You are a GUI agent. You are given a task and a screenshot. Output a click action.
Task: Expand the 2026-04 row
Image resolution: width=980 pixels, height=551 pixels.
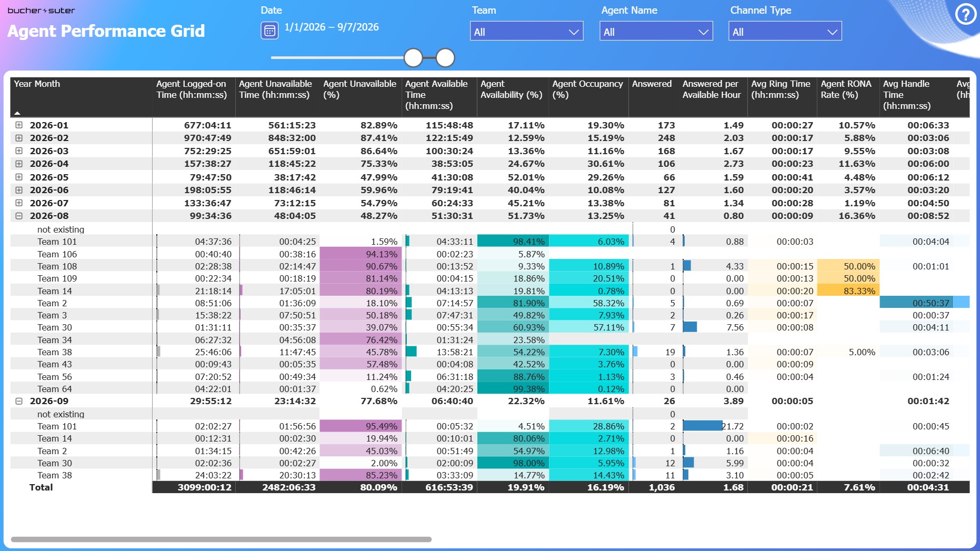tap(19, 164)
